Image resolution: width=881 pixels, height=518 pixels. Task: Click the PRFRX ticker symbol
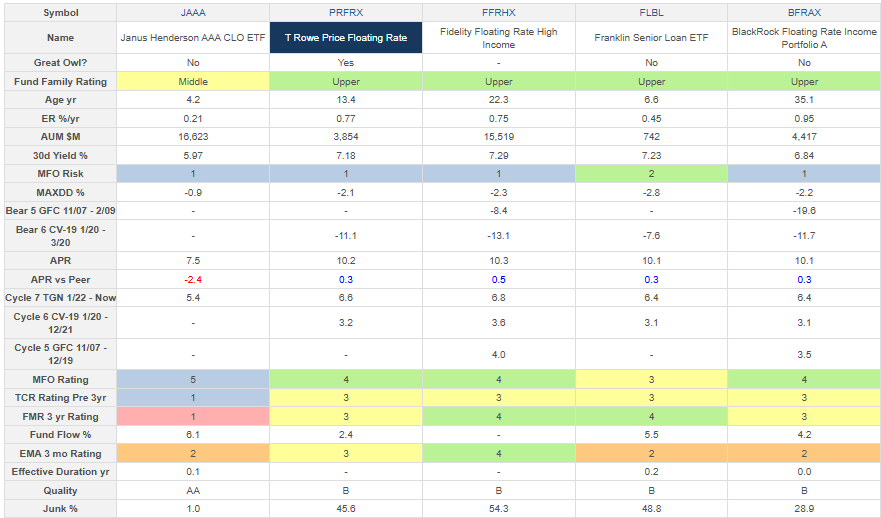click(345, 10)
